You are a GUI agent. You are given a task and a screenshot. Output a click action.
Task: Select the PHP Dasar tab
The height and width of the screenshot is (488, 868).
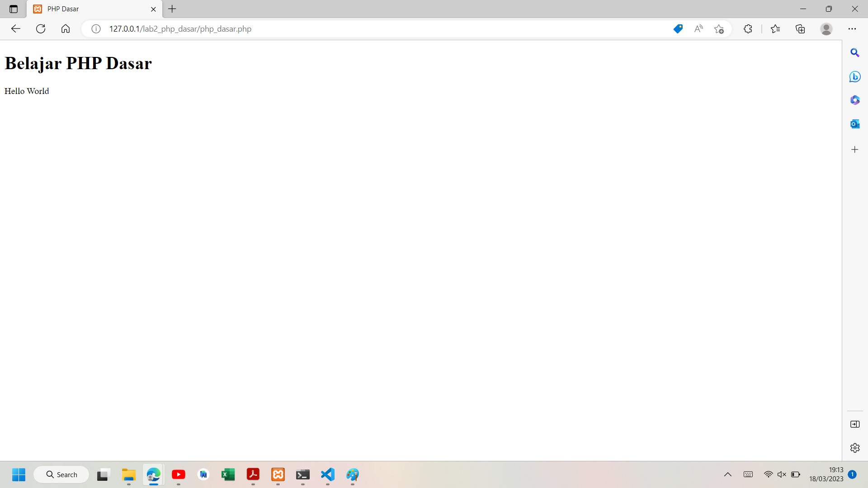click(x=90, y=9)
